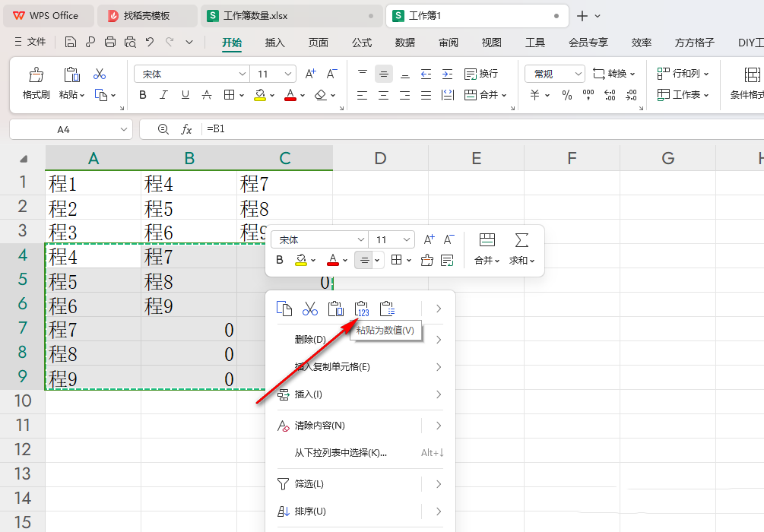The image size is (764, 532).
Task: Toggle bottom vertical alignment in ribbon
Action: (405, 74)
